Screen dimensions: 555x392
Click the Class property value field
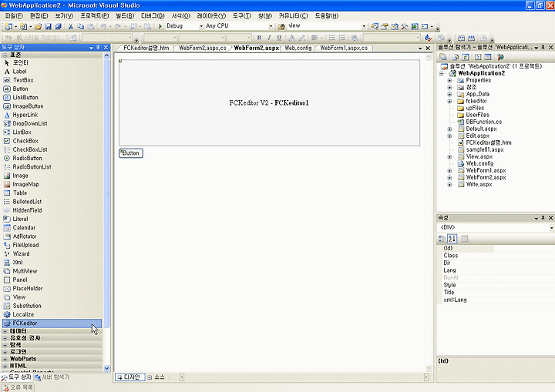pyautogui.click(x=524, y=256)
